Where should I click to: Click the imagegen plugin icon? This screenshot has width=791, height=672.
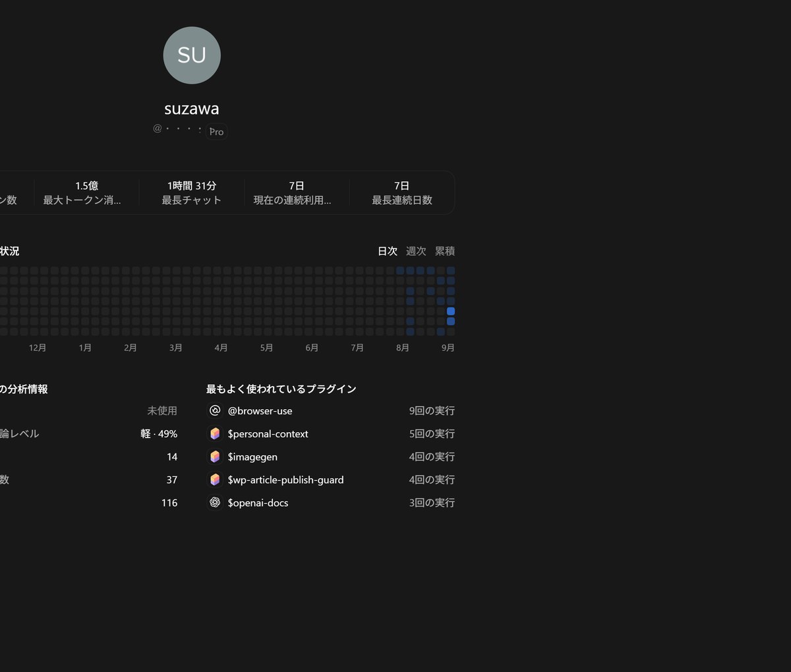(x=215, y=457)
